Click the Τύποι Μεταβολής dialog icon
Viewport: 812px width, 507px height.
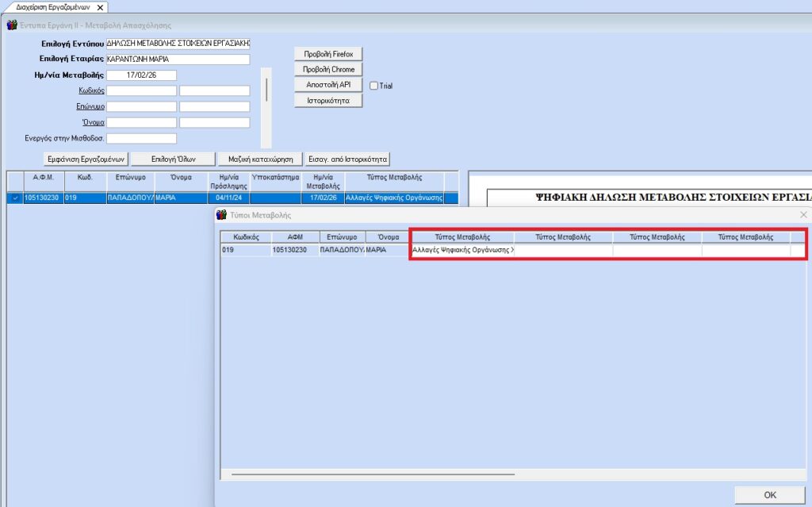[221, 215]
